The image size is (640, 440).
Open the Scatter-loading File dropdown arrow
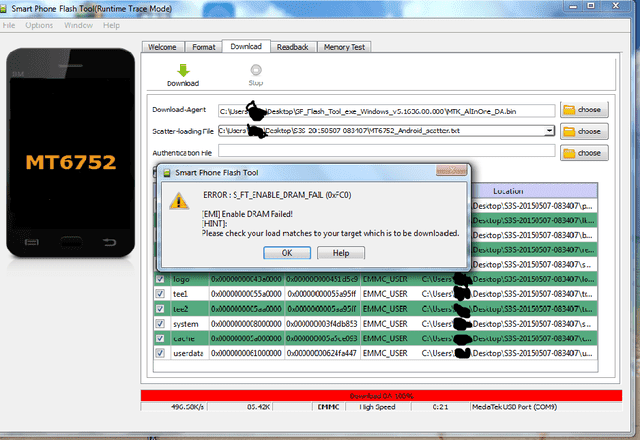[550, 131]
